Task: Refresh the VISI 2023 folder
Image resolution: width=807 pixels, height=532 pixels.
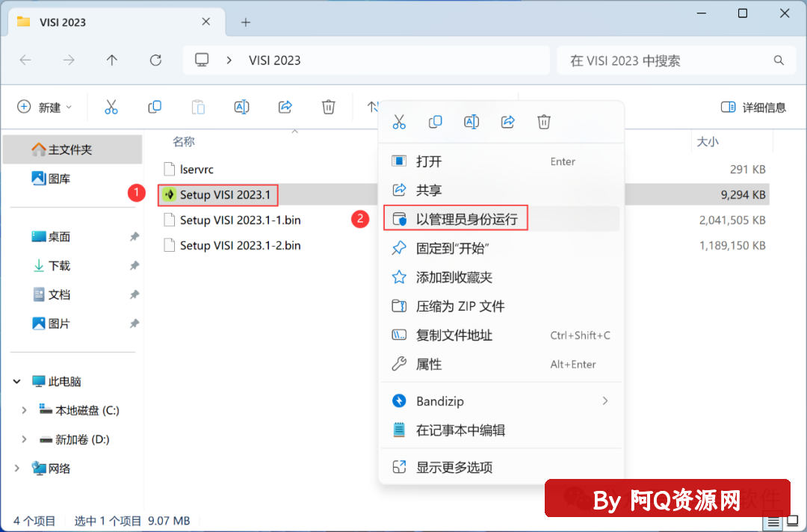Action: pos(155,61)
